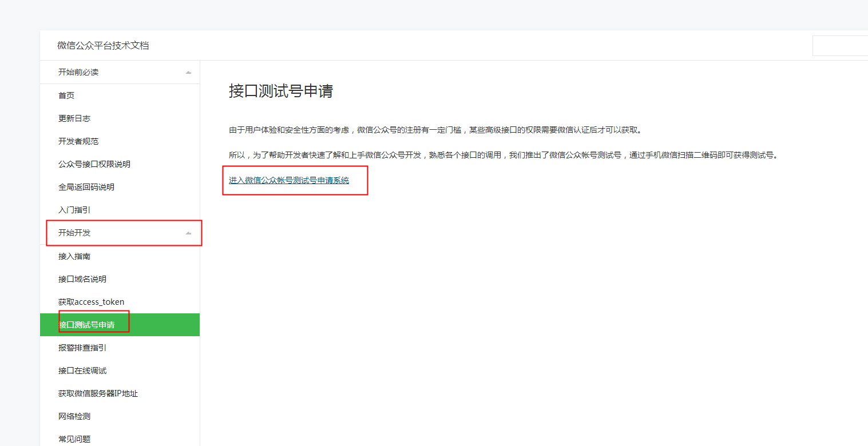This screenshot has height=446, width=868.
Task: Go to 公众号接口权限说明 page
Action: 94,164
